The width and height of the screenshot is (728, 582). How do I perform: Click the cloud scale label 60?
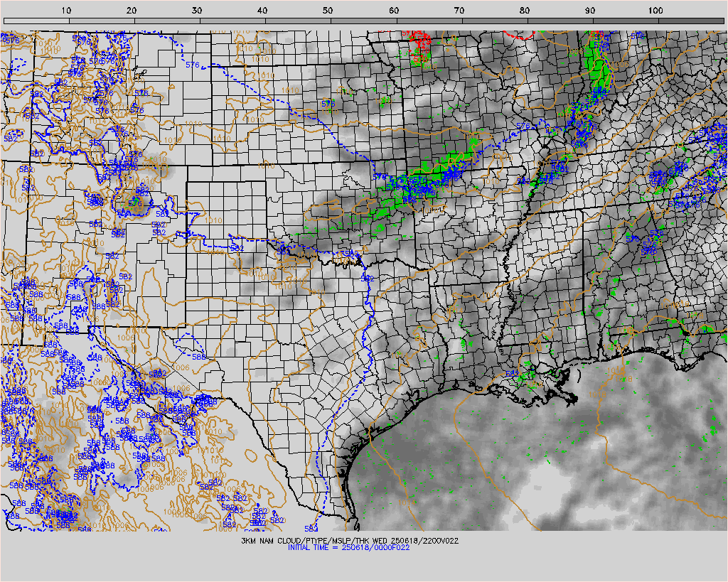394,10
